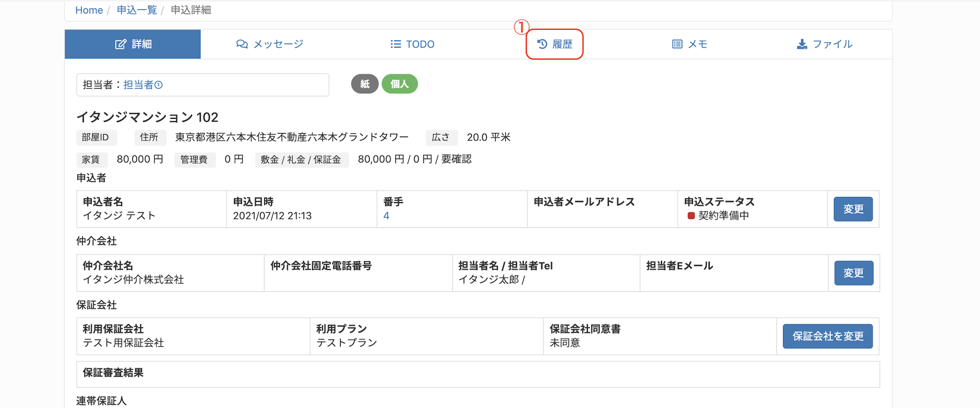Click the list icon next to TODO
980x408 pixels.
[396, 44]
